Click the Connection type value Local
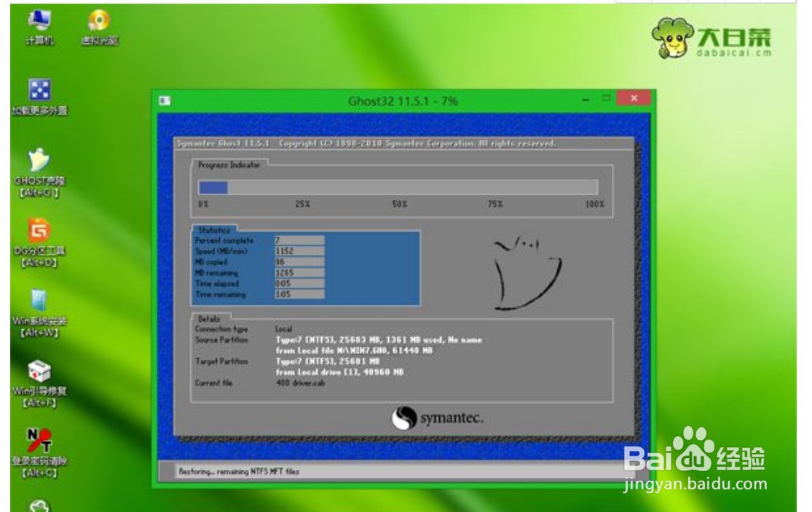Screen dimensions: 812x512 tap(284, 328)
